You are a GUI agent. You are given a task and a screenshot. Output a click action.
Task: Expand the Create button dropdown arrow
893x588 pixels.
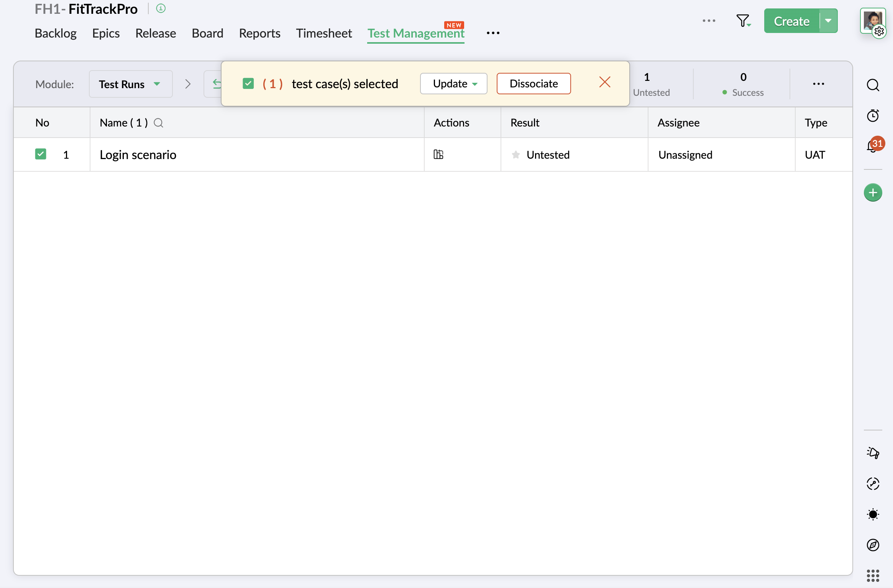[828, 21]
